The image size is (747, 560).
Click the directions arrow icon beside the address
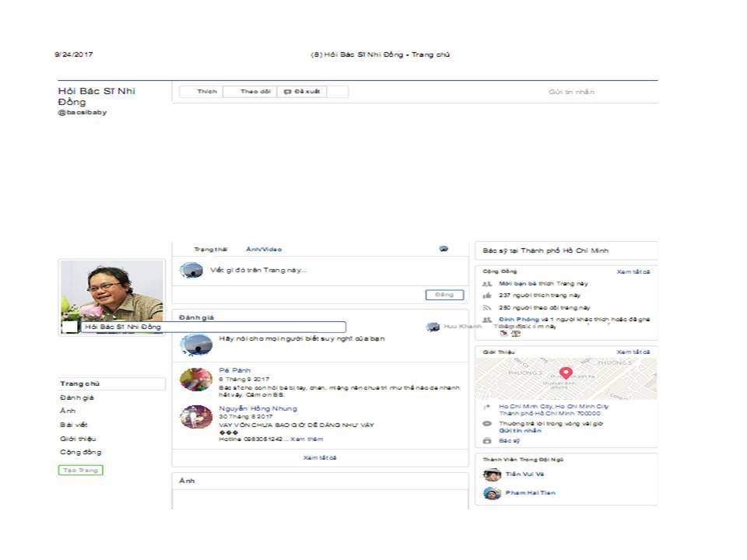(x=487, y=407)
